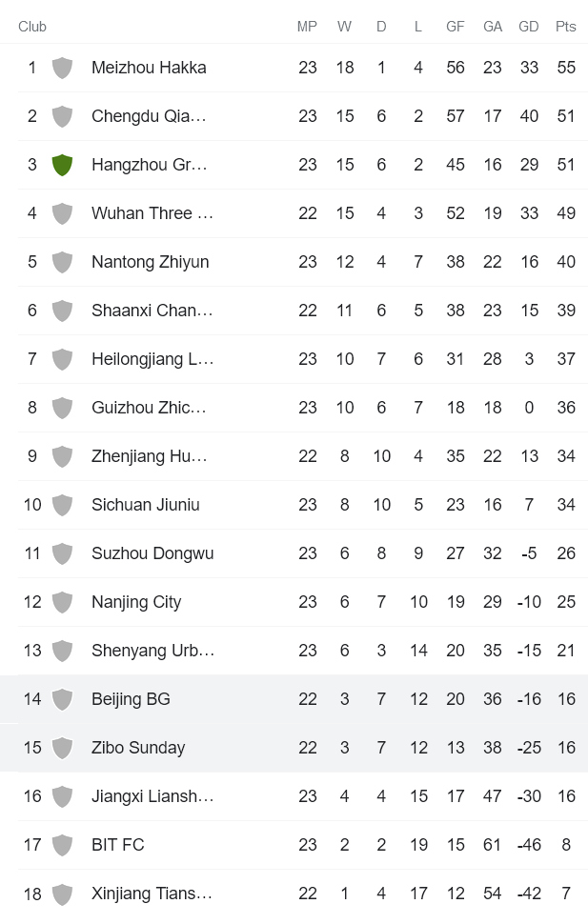Sort table by GD column
This screenshot has height=924, width=588.
pyautogui.click(x=529, y=27)
